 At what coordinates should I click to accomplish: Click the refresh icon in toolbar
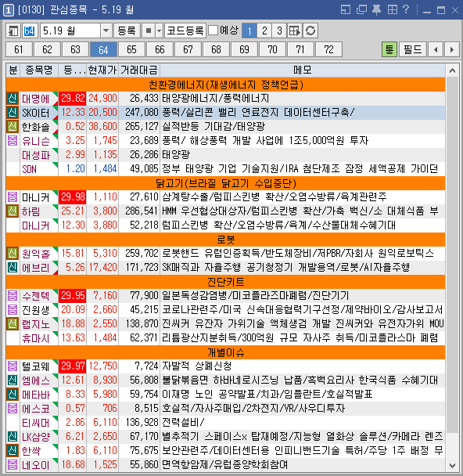[x=310, y=31]
